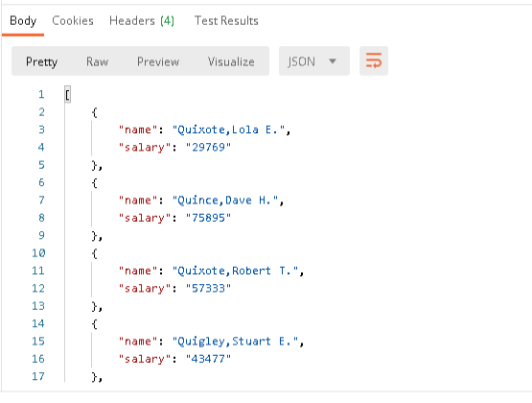Toggle the orange wrap lines icon
532x403 pixels.
pyautogui.click(x=374, y=61)
